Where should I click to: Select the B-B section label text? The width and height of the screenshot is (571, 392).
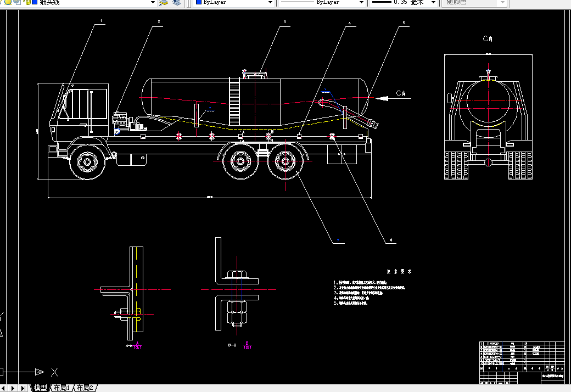(232, 345)
